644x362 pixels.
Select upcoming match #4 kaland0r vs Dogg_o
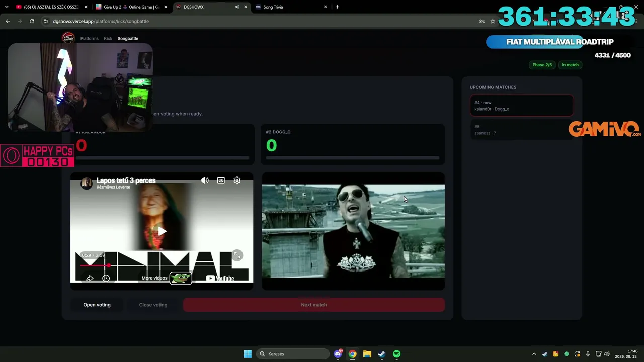point(522,106)
